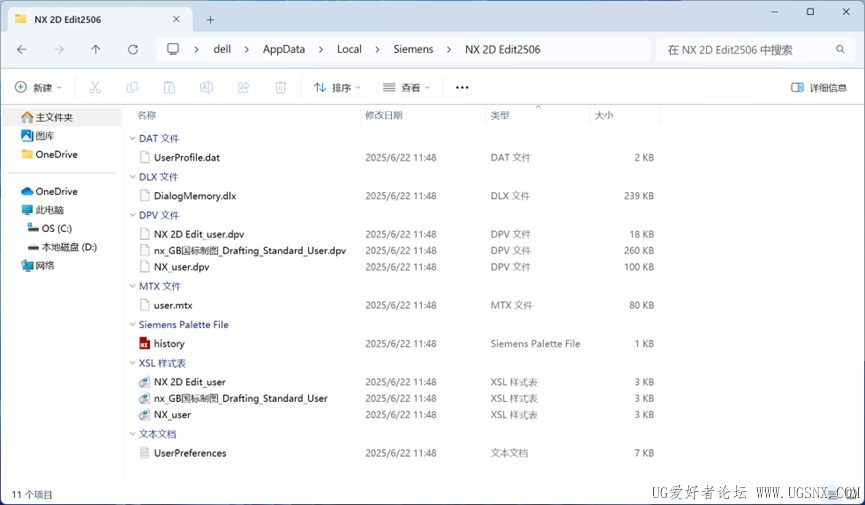Collapse the DAT 文件 group
Screen dimensions: 865x505
coord(132,138)
